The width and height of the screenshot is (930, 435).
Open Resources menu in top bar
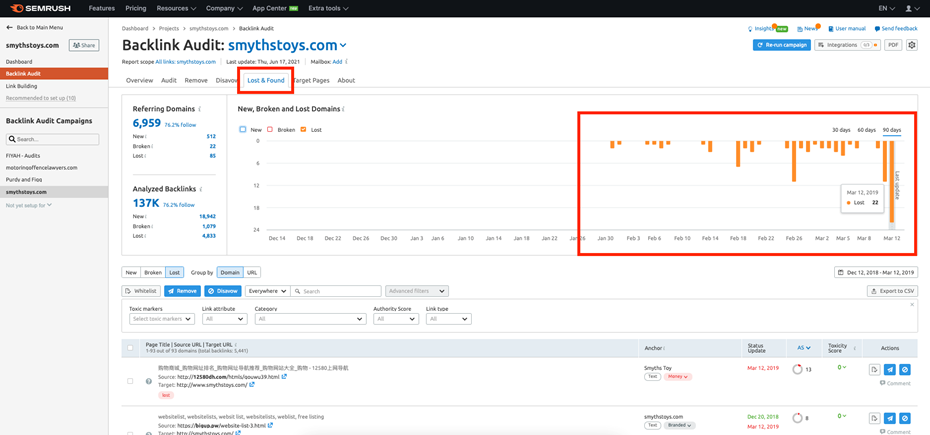(x=176, y=8)
